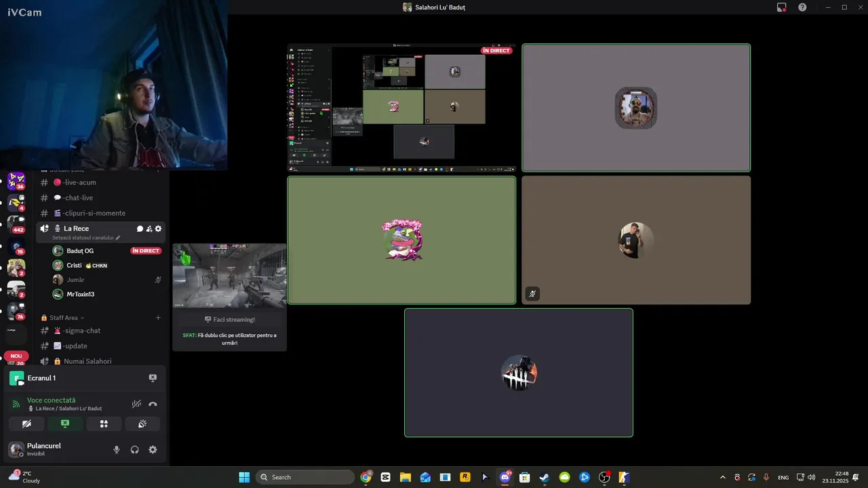This screenshot has width=868, height=488.
Task: Collapse the Staff Area category
Action: (63, 318)
